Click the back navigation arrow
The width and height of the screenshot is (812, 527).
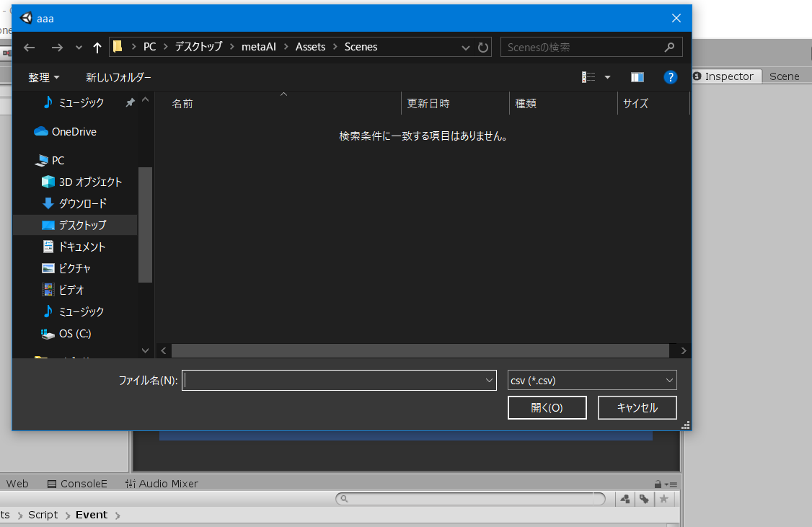[x=28, y=46]
